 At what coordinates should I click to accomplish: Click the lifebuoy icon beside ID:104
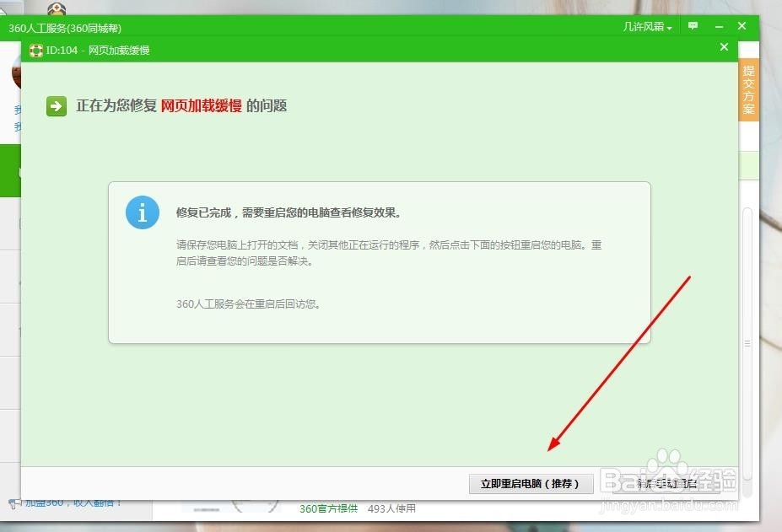(x=36, y=51)
